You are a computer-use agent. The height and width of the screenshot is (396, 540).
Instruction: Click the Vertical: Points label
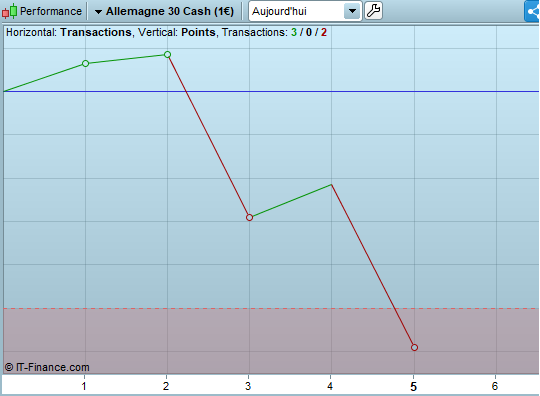click(x=177, y=32)
